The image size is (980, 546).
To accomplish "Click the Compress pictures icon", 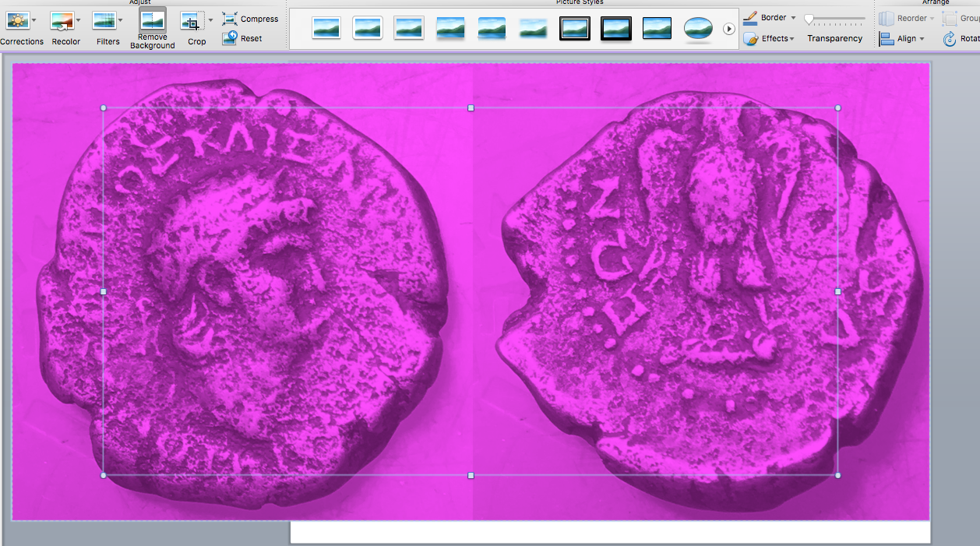I will pyautogui.click(x=229, y=19).
